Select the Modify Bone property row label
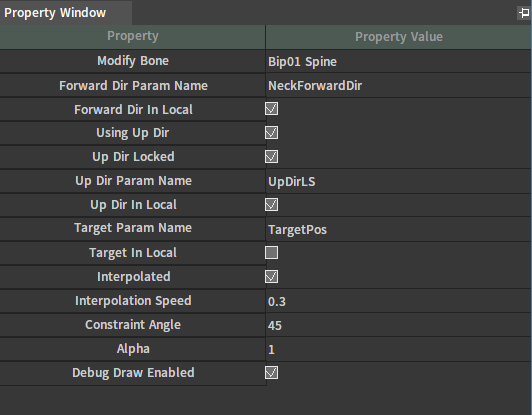This screenshot has height=415, width=532. (133, 61)
